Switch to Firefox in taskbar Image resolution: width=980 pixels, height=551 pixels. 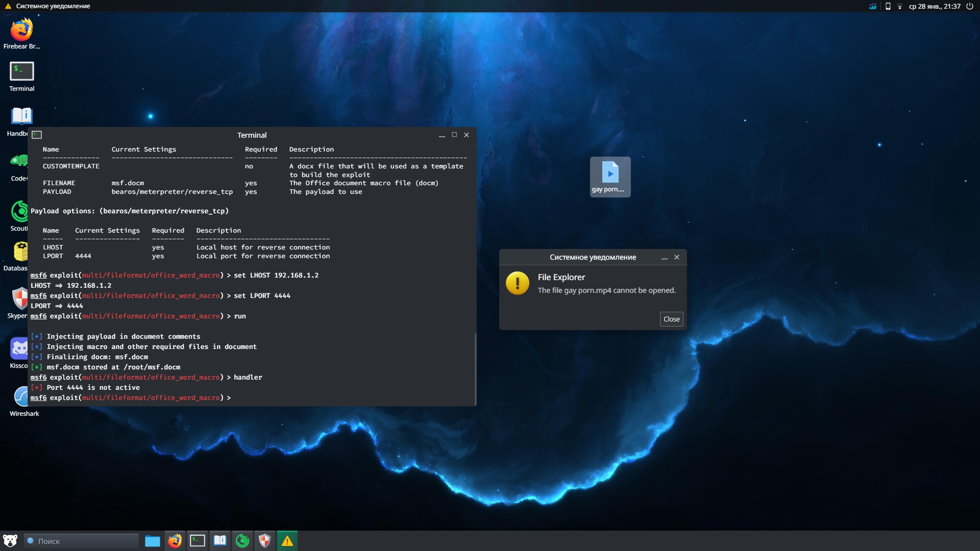click(175, 541)
